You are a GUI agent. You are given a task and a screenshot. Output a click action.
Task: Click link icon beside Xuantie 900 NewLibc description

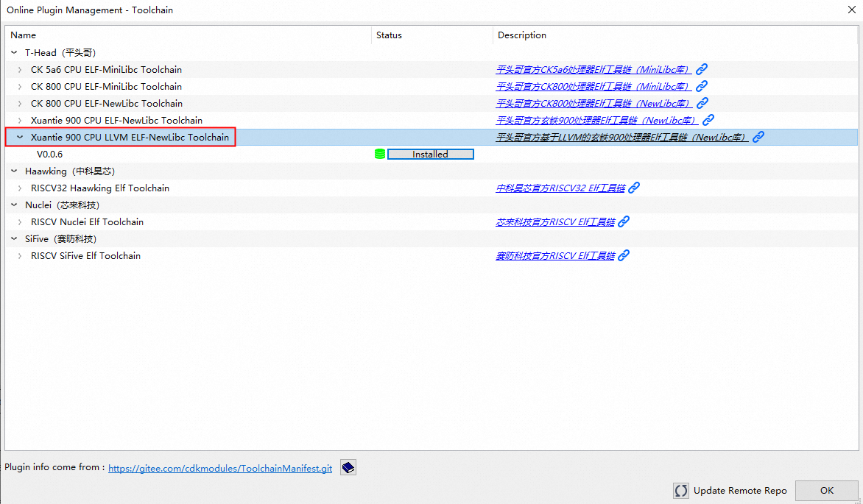pos(708,120)
